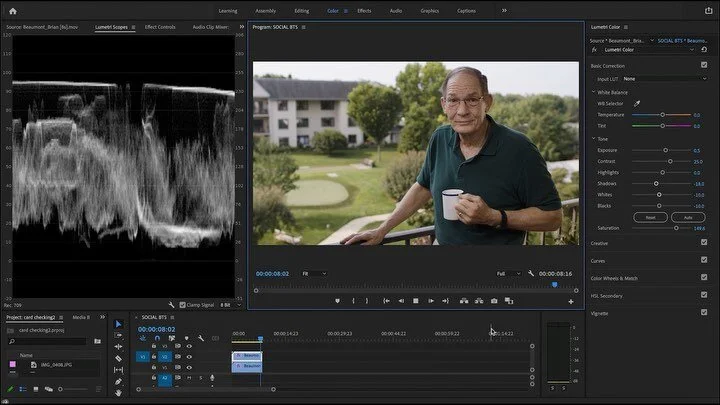The height and width of the screenshot is (405, 720).
Task: Click the WB Selector eyedropper
Action: 637,103
